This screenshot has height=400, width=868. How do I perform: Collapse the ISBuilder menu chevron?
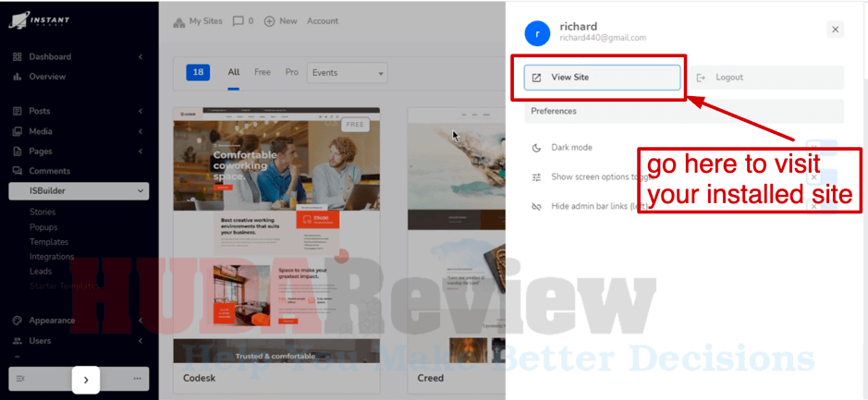tap(141, 191)
